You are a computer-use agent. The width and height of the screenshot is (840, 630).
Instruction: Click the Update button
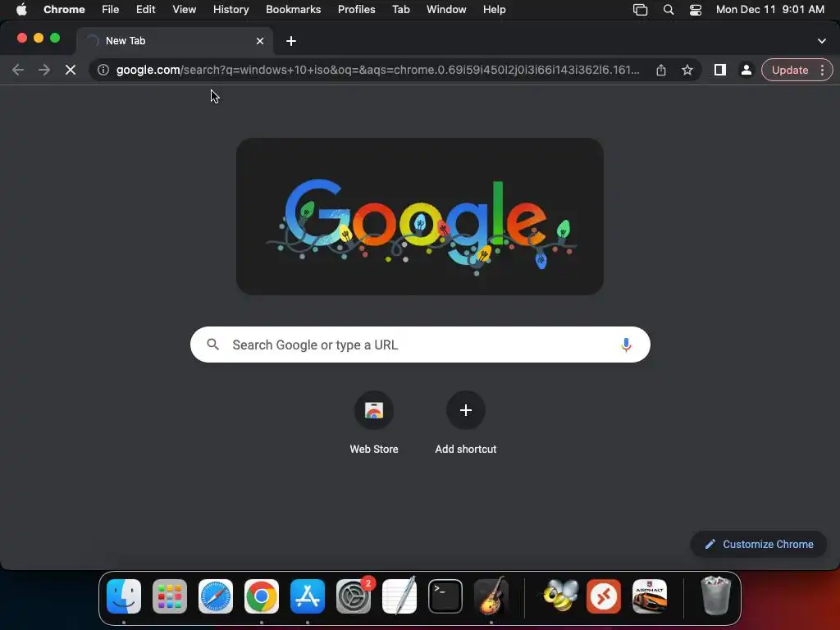click(x=790, y=71)
